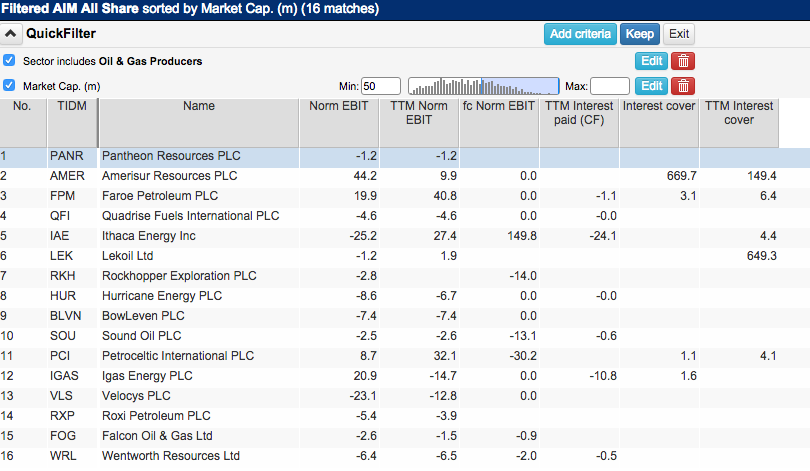Click the IAE ticker
Screen dimensions: 810x471
(59, 236)
